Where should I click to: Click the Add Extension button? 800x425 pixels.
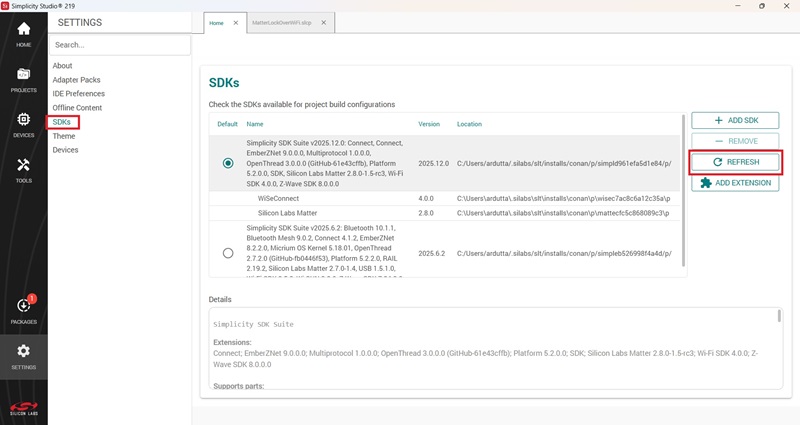click(735, 183)
